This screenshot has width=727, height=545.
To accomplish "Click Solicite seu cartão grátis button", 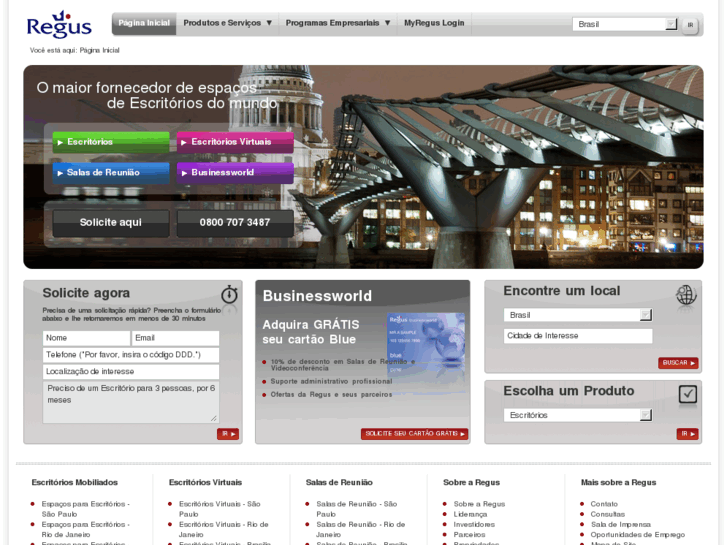I will pos(415,434).
